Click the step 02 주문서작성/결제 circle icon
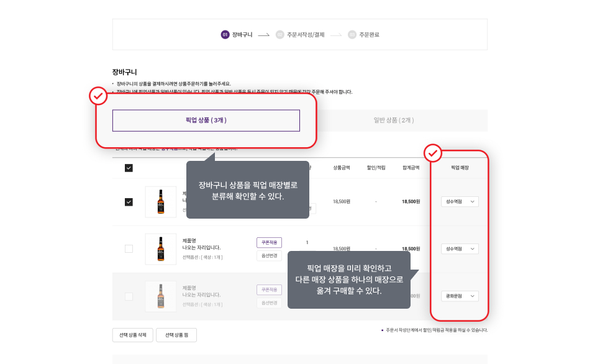Viewport: 600px width, 364px height. pyautogui.click(x=280, y=35)
